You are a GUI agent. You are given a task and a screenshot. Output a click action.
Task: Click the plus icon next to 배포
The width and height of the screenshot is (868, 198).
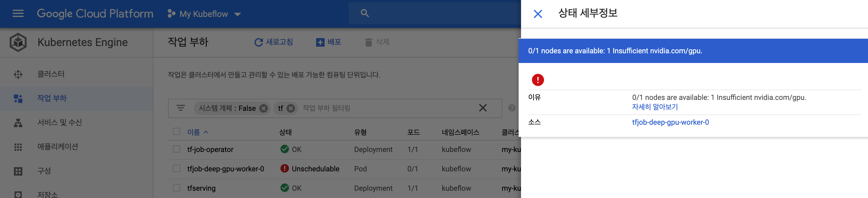[x=320, y=42]
